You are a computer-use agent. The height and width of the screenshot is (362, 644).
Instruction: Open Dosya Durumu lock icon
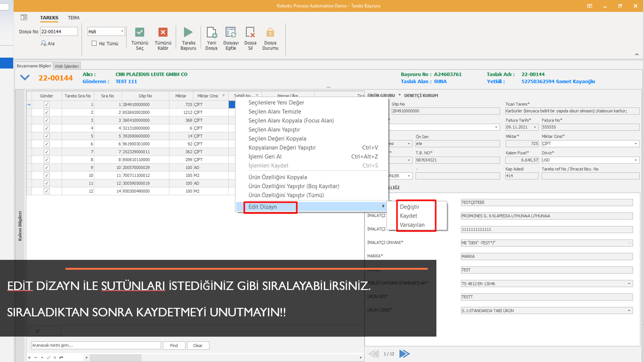(x=270, y=32)
